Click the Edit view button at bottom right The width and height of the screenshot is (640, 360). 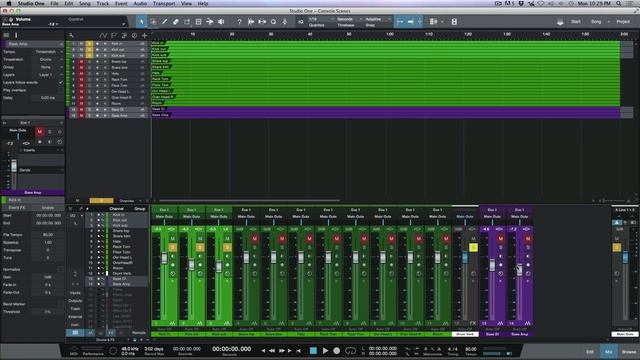[x=590, y=351]
